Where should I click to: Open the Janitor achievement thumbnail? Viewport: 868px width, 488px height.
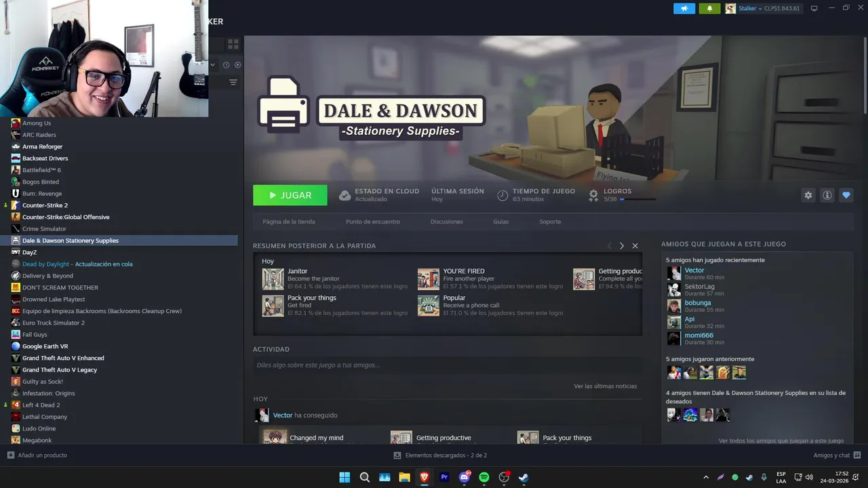click(x=273, y=279)
